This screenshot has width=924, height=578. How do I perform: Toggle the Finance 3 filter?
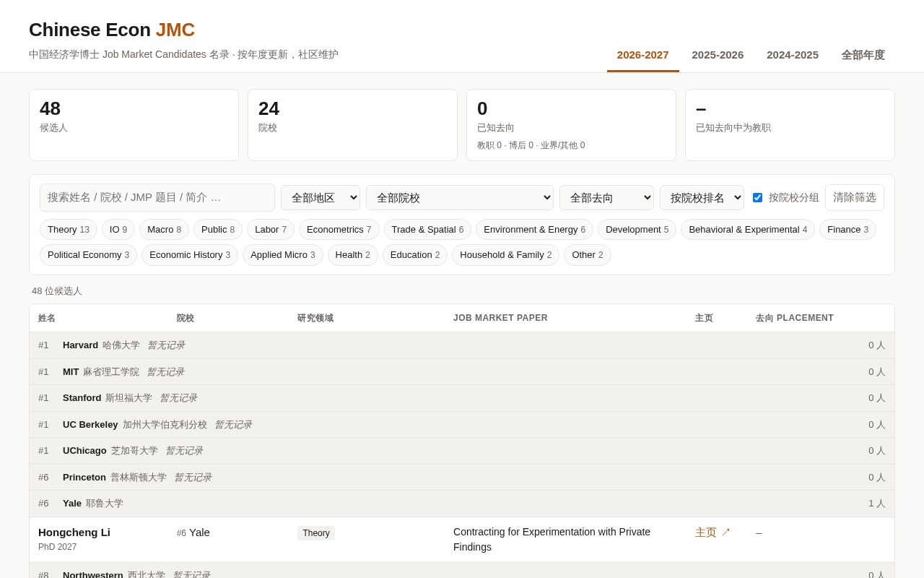[x=847, y=230]
